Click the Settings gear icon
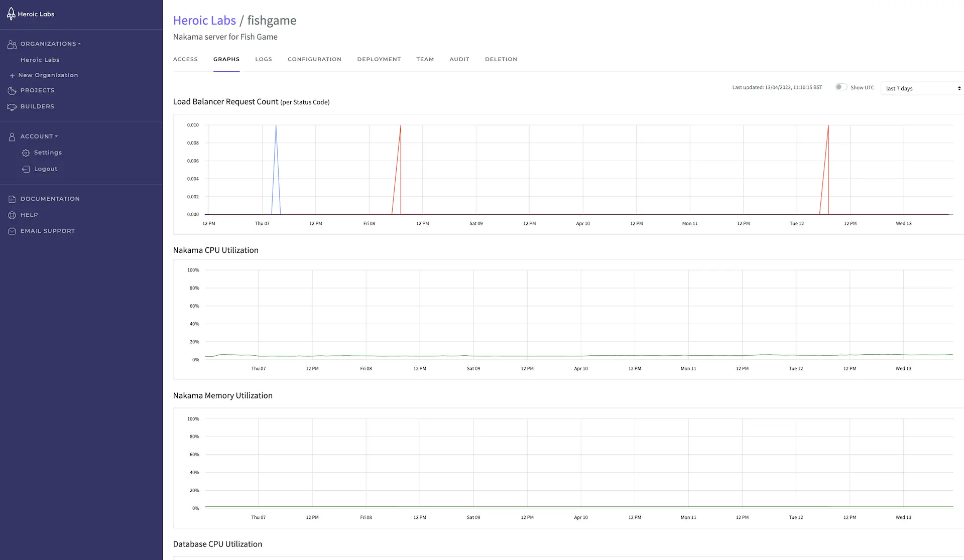This screenshot has width=964, height=560. coord(26,153)
